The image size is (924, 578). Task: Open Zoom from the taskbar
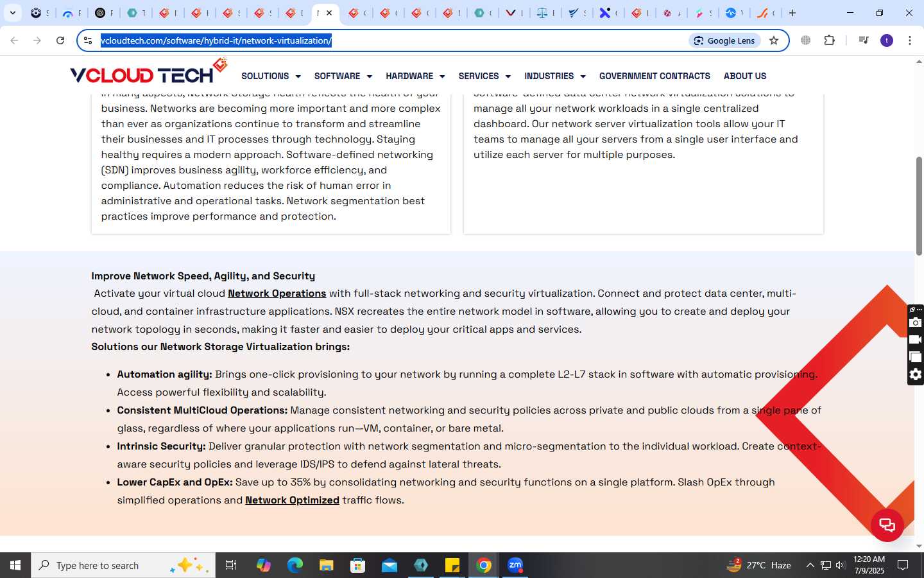coord(515,565)
